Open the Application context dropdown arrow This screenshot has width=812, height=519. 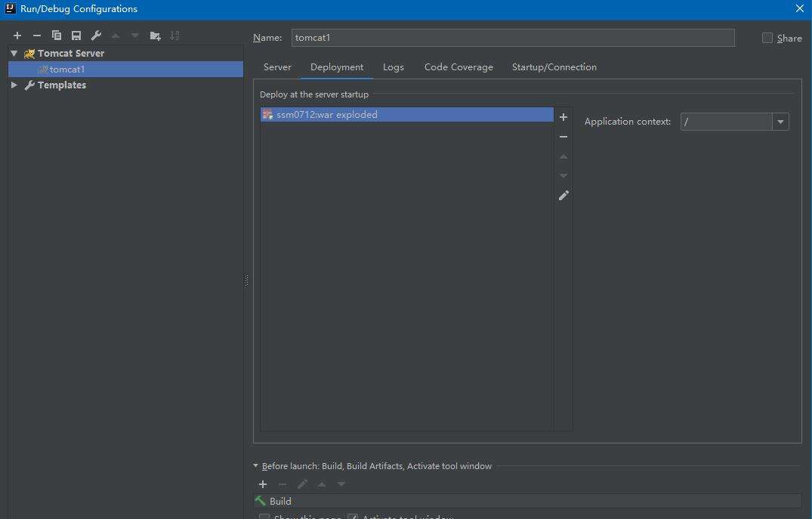coord(780,122)
